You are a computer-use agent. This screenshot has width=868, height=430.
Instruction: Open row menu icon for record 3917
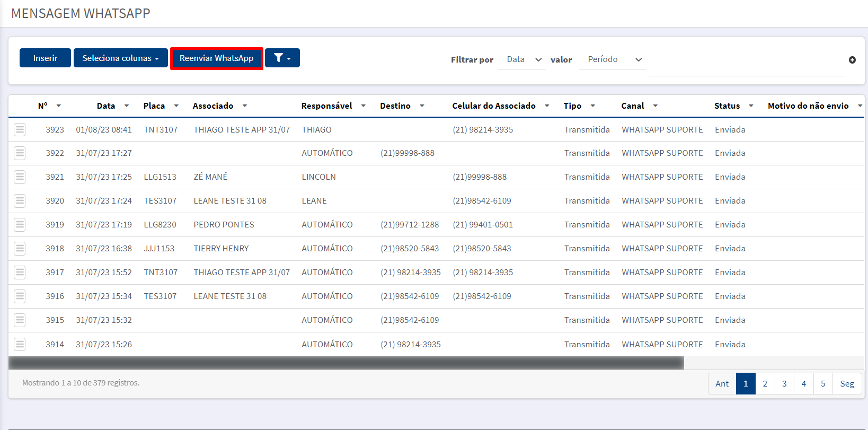tap(20, 273)
